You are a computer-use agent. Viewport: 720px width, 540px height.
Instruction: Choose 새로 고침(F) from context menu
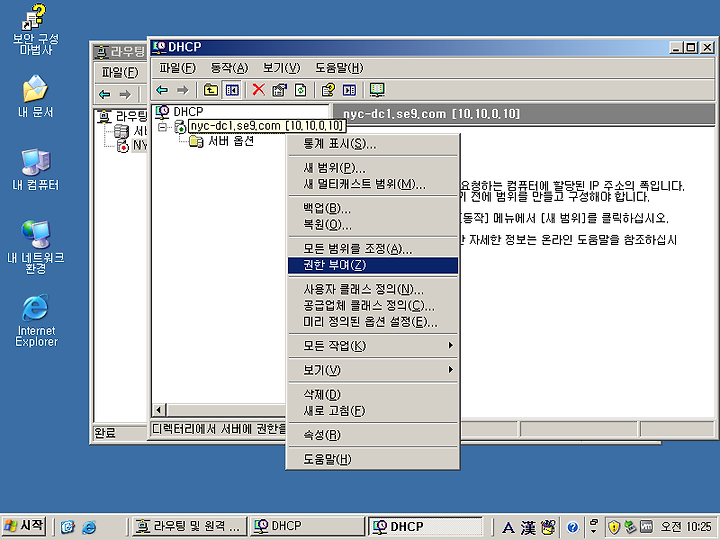click(373, 411)
